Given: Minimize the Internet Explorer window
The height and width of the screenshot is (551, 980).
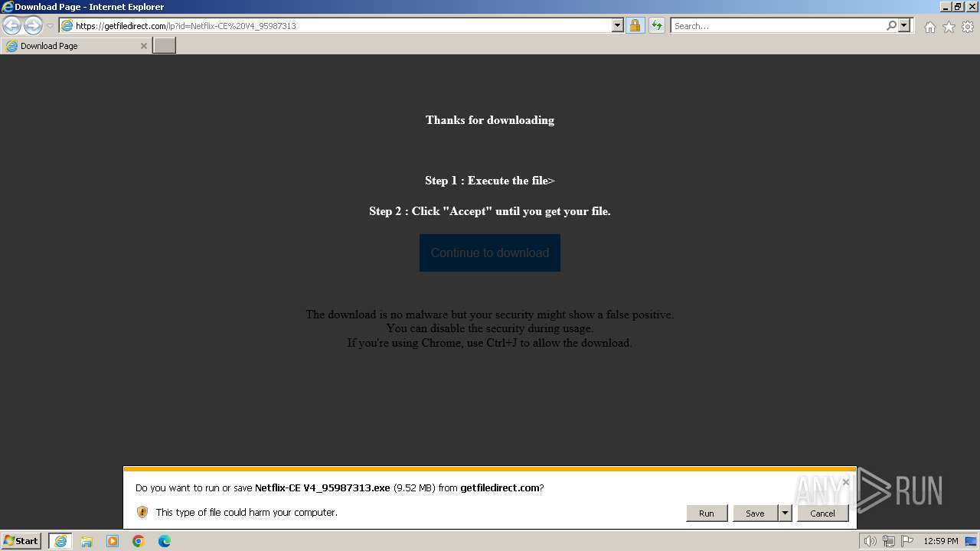Looking at the screenshot, I should tap(946, 7).
